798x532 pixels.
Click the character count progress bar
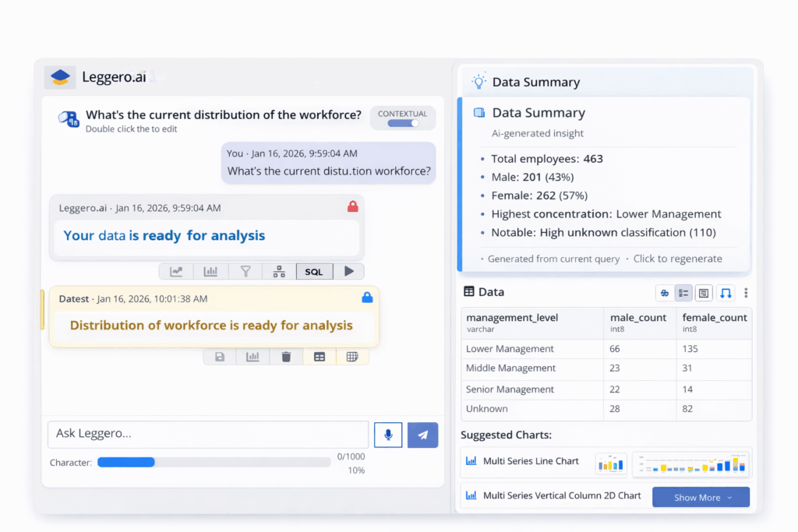coord(214,462)
